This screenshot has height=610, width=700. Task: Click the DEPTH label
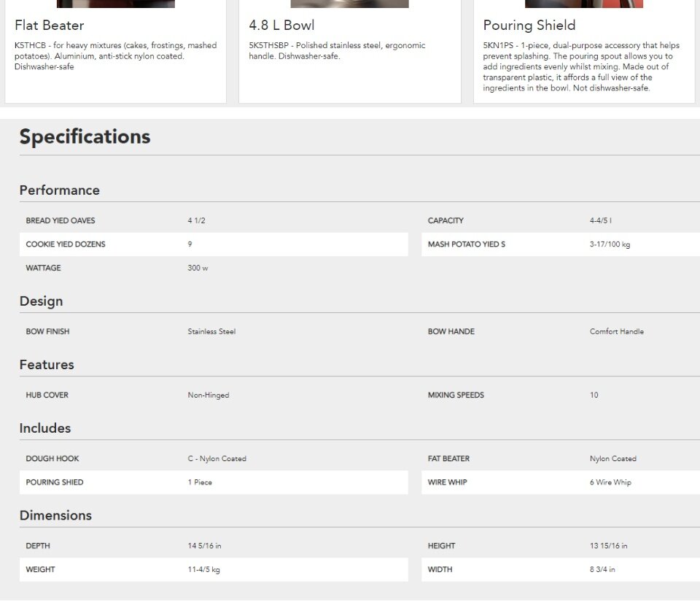point(38,545)
